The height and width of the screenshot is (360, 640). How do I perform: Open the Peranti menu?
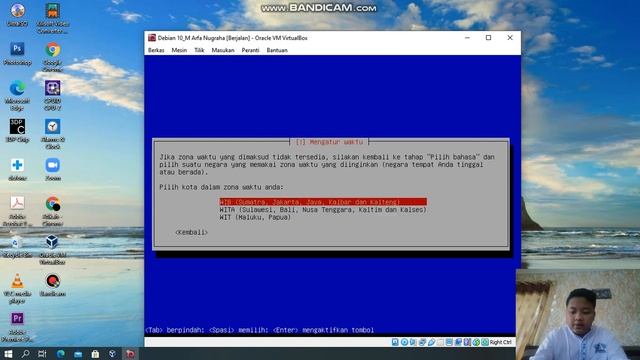pos(250,50)
